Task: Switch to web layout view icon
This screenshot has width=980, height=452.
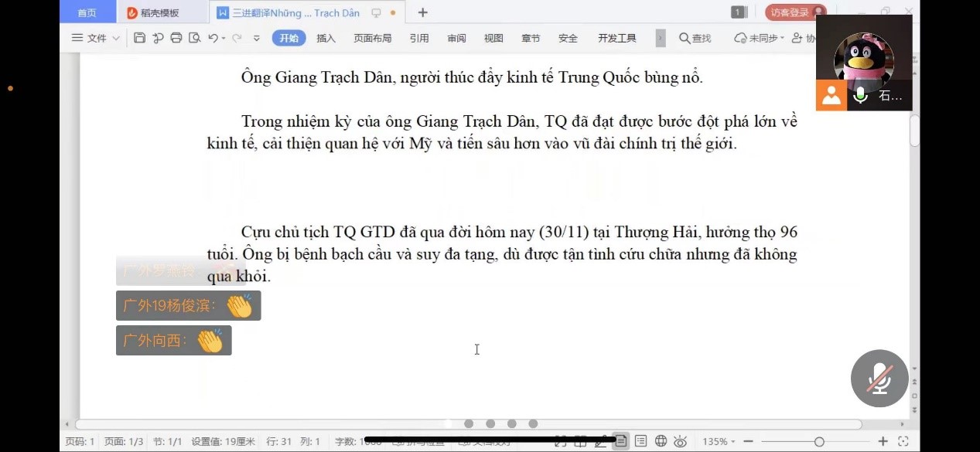Action: click(x=661, y=441)
